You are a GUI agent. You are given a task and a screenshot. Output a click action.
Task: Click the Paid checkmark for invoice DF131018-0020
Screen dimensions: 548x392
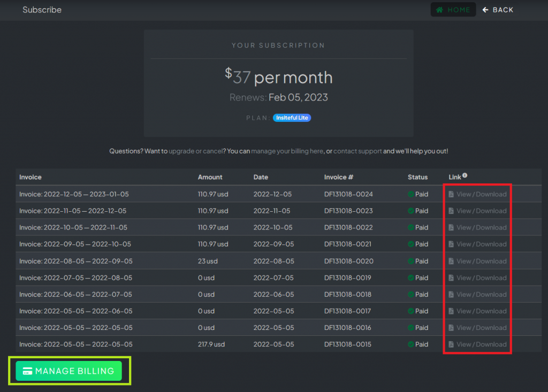[x=410, y=262]
